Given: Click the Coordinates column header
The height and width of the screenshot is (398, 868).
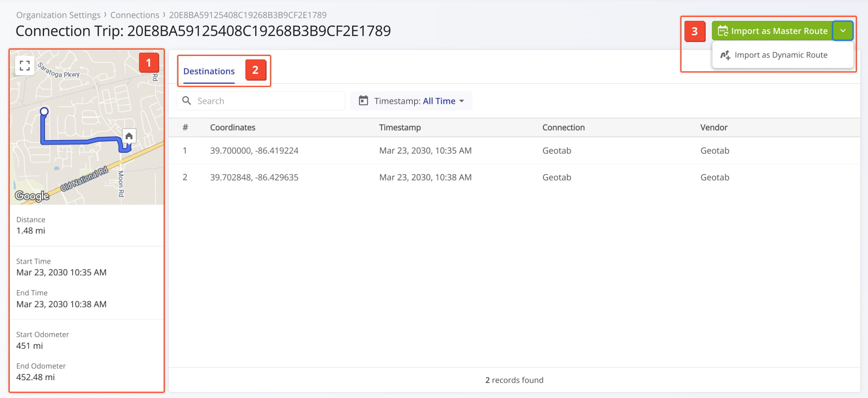Looking at the screenshot, I should 233,127.
